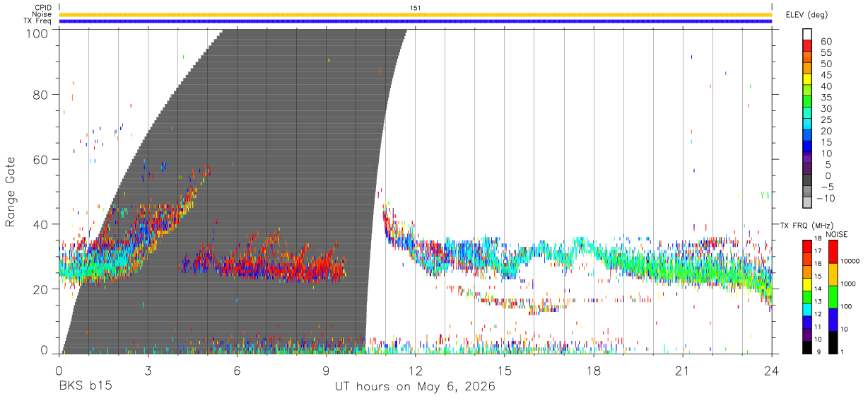This screenshot has width=868, height=401.
Task: Click the 'NOISE' colorbar title
Action: 837,234
